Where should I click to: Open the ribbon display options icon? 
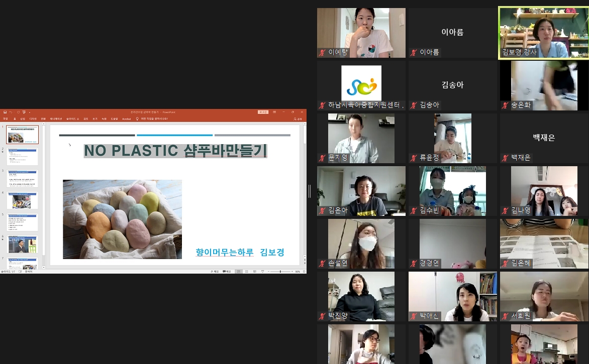click(x=274, y=112)
